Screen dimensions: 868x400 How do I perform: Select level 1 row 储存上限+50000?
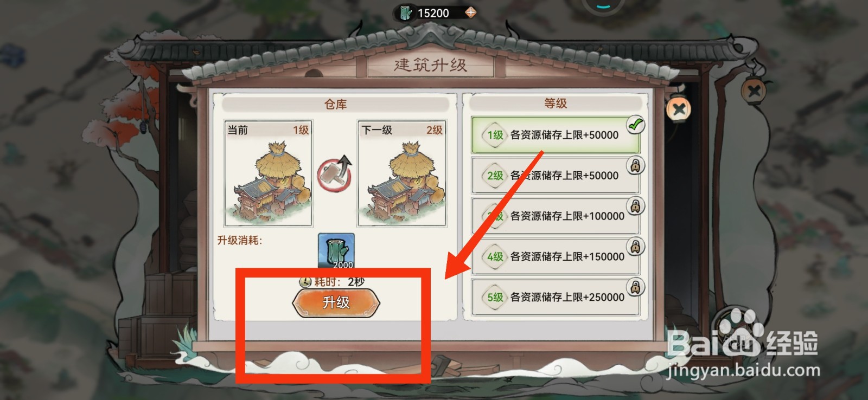point(556,135)
